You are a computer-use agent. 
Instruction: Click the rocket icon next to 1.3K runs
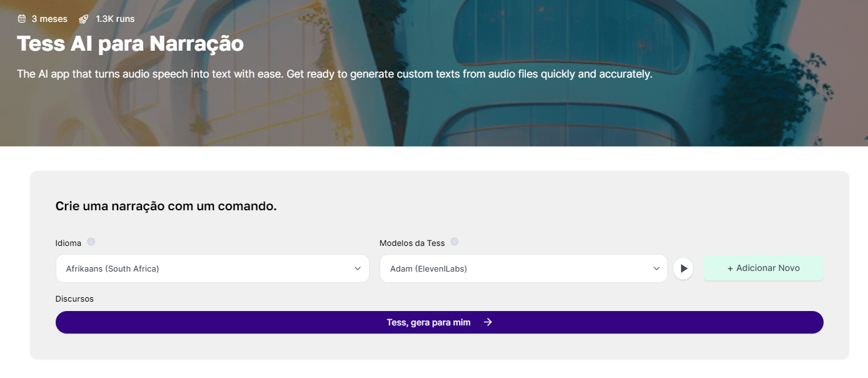click(84, 19)
